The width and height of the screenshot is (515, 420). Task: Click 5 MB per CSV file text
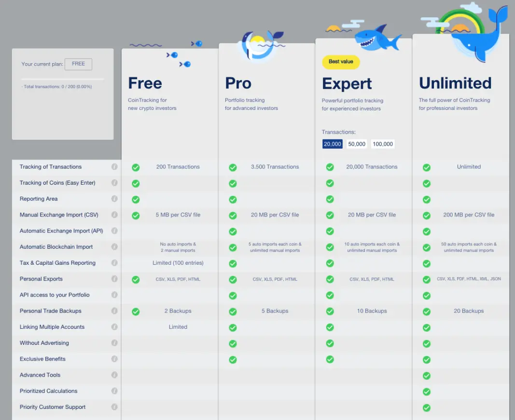178,215
